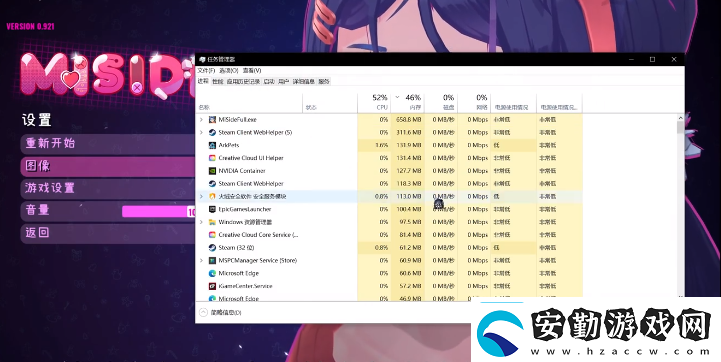Click the MiSideFull.exe process icon
721x362 pixels.
[212, 120]
